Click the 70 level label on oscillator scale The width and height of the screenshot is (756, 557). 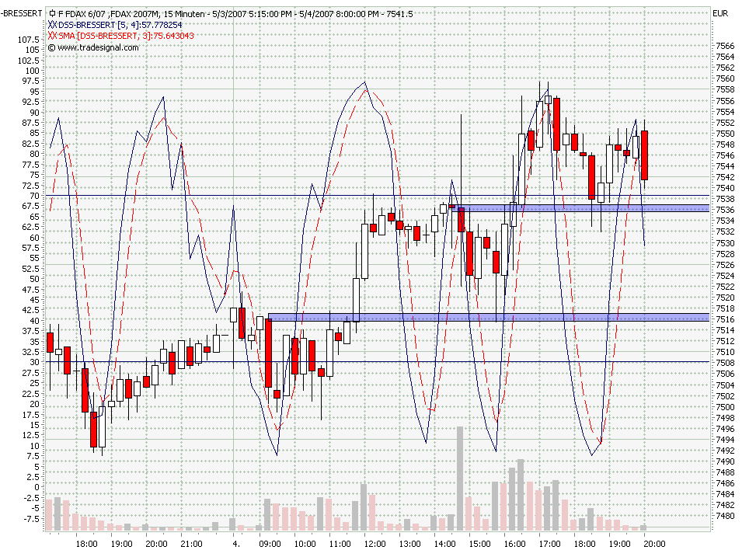pos(35,196)
